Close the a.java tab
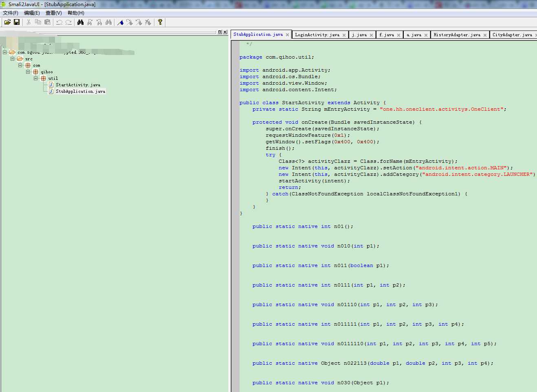 click(426, 35)
